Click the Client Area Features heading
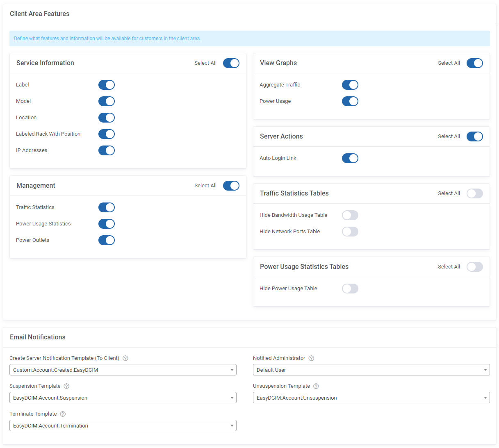Screen dimensions: 499x448 pos(39,14)
